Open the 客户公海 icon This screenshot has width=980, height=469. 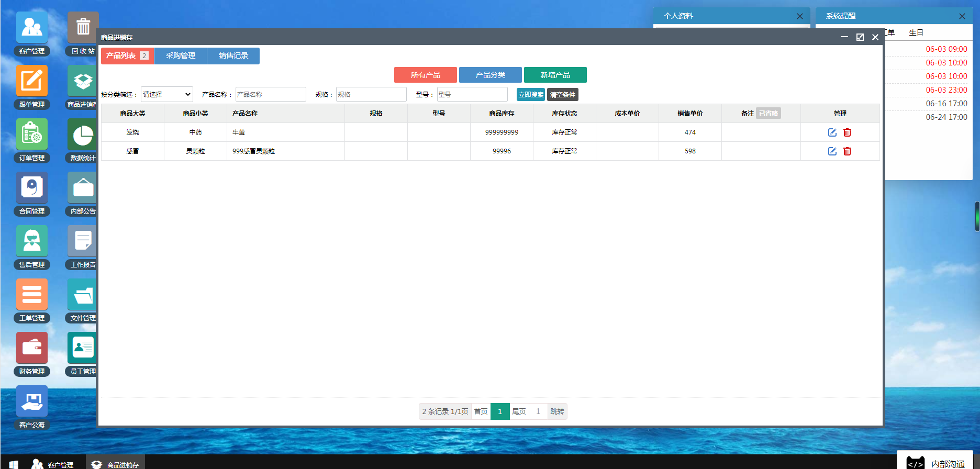(x=32, y=401)
